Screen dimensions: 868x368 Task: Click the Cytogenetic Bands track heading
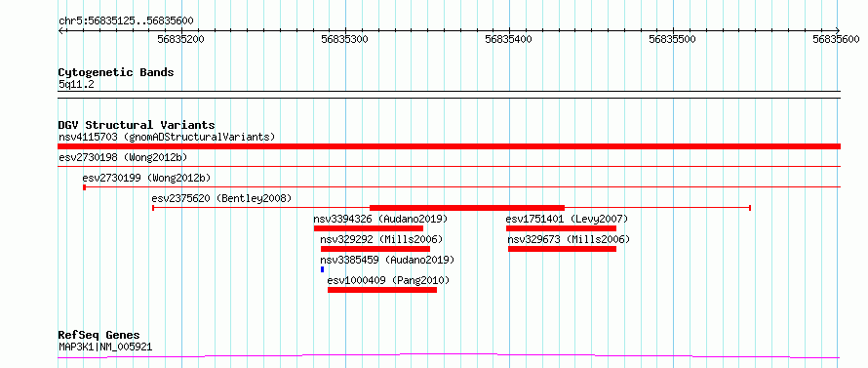click(x=116, y=72)
